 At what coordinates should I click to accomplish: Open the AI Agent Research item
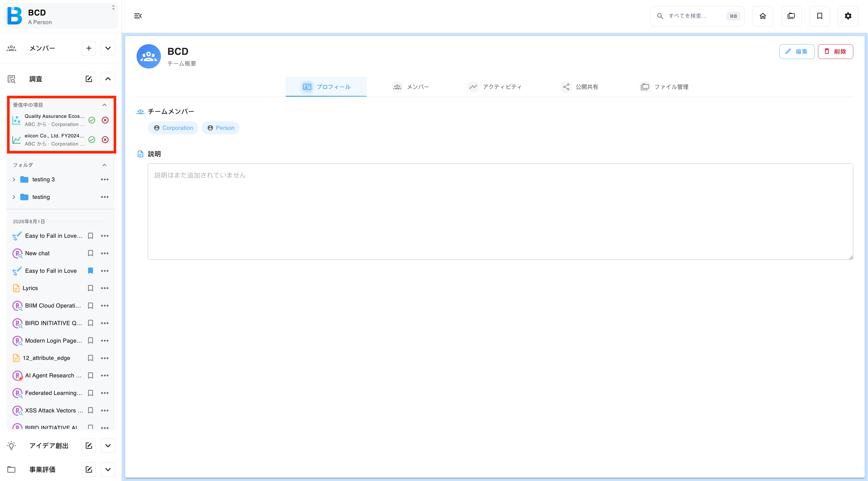click(53, 376)
